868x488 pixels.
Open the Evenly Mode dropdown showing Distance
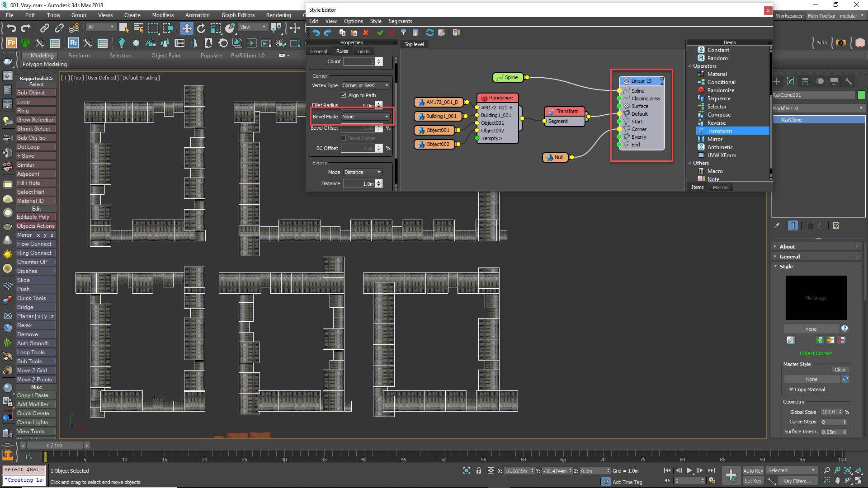coord(362,172)
